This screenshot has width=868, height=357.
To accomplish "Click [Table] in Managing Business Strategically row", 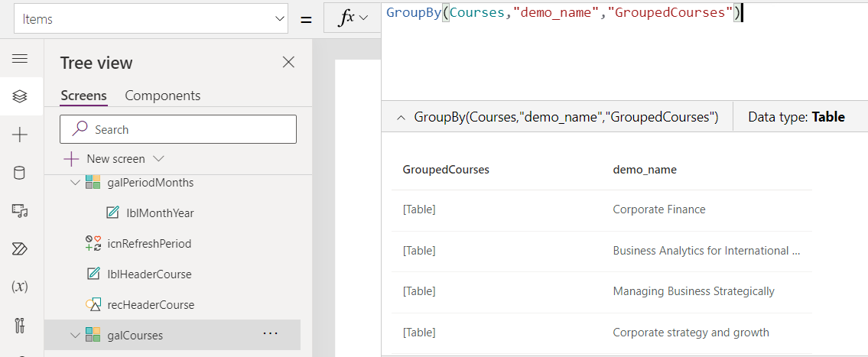I will pyautogui.click(x=419, y=291).
